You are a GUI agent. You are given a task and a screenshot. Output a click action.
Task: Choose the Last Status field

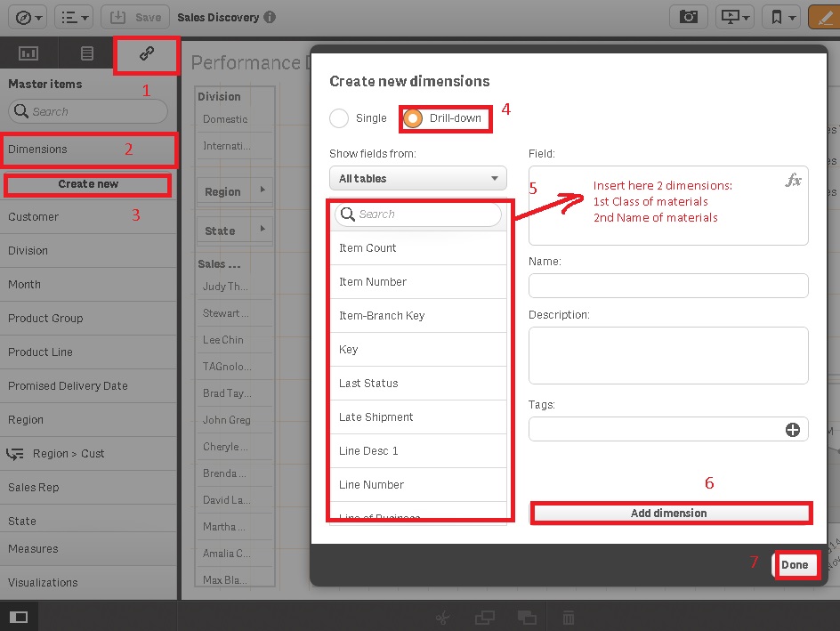point(418,383)
